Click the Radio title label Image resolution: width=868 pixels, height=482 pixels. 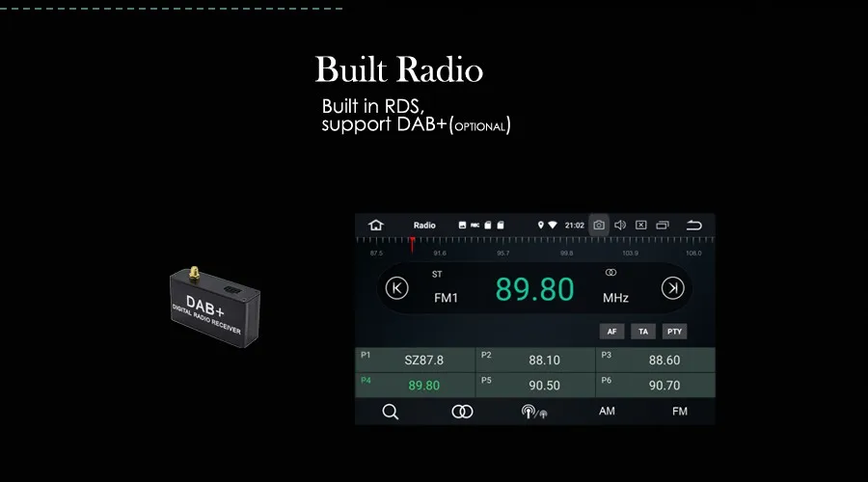[424, 226]
